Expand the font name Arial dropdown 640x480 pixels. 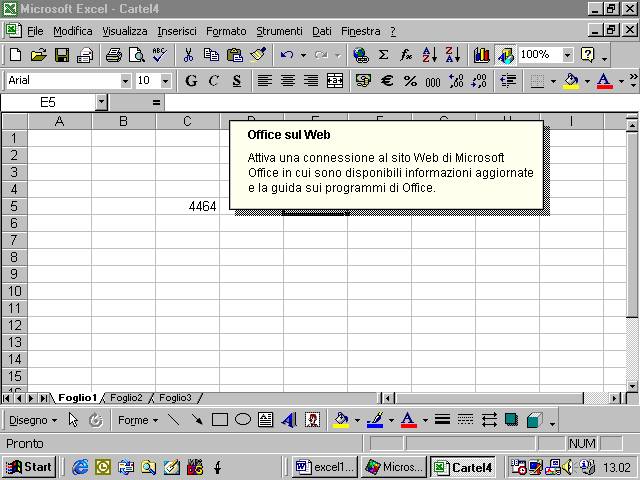point(126,81)
